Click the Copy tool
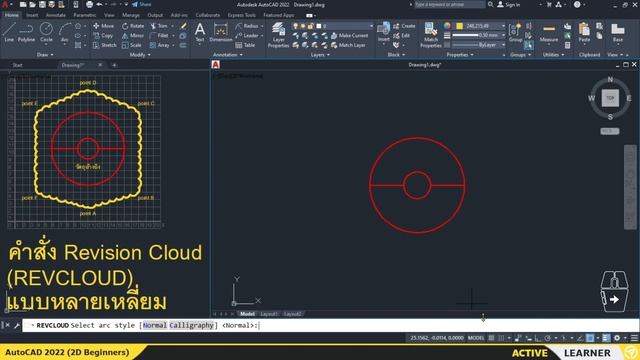 [103, 36]
